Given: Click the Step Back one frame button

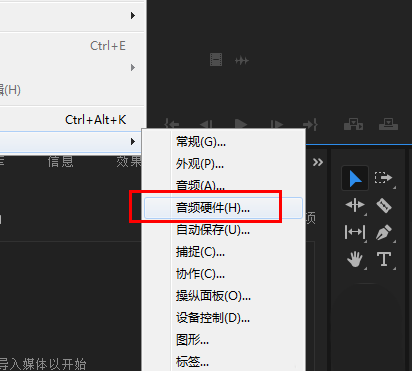Looking at the screenshot, I should (x=206, y=125).
